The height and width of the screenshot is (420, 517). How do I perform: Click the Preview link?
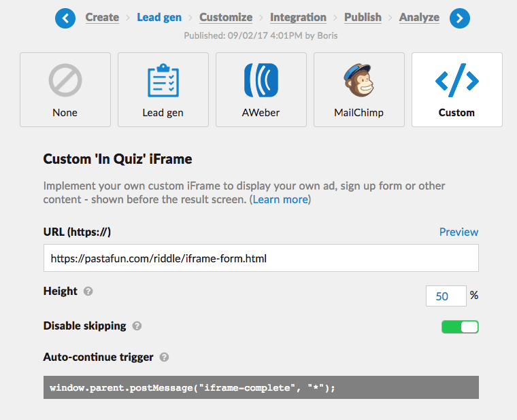pyautogui.click(x=458, y=232)
